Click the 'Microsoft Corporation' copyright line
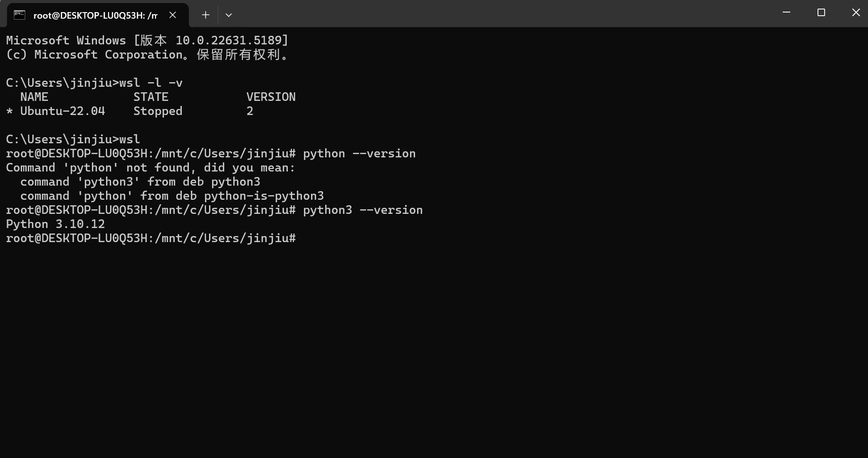The image size is (868, 458). point(147,54)
